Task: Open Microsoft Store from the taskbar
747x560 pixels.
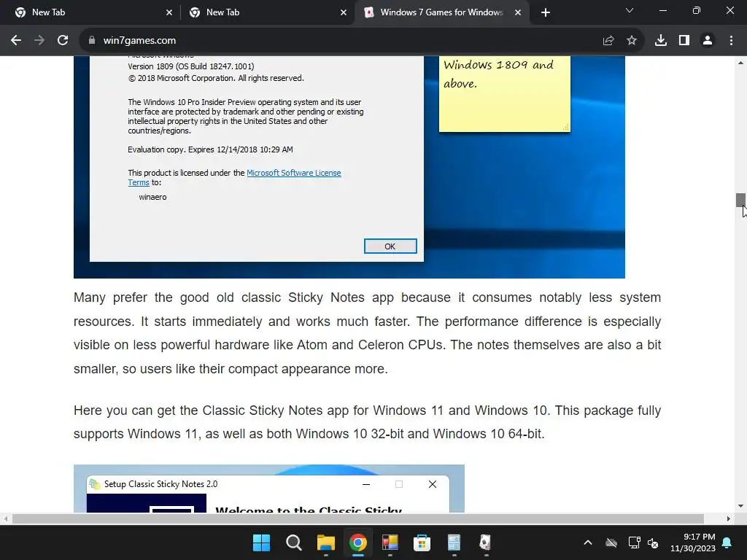Action: pyautogui.click(x=422, y=542)
